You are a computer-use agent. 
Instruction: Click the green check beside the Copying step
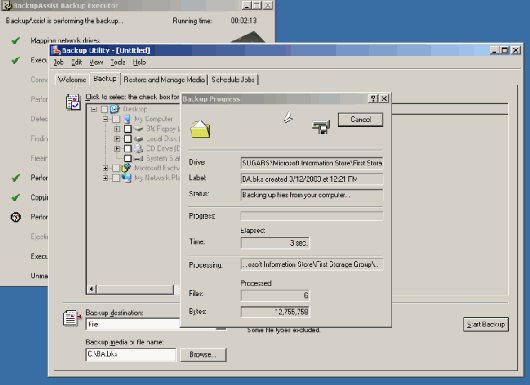(16, 197)
